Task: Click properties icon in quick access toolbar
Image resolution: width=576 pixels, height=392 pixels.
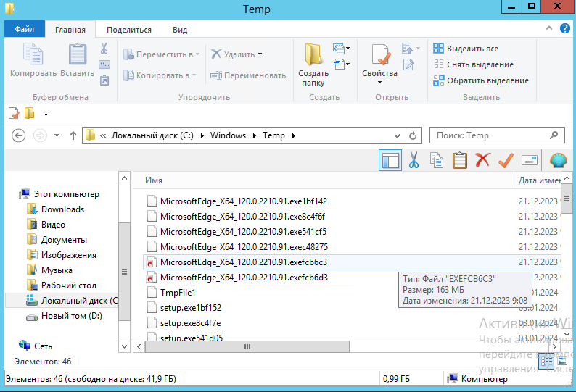Action: click(x=14, y=114)
